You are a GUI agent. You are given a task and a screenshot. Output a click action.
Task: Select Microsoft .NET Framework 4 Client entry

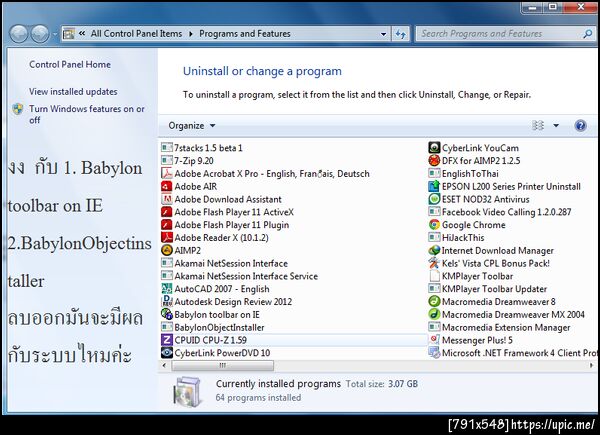[x=512, y=353]
